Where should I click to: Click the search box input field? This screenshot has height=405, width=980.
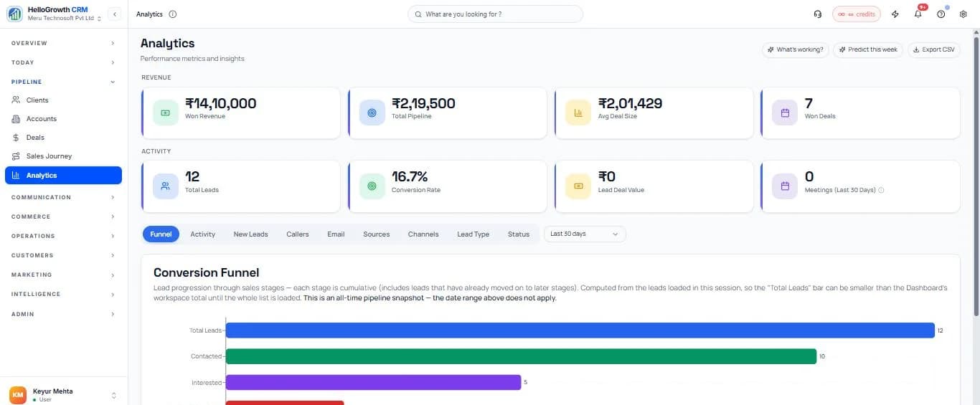(495, 14)
